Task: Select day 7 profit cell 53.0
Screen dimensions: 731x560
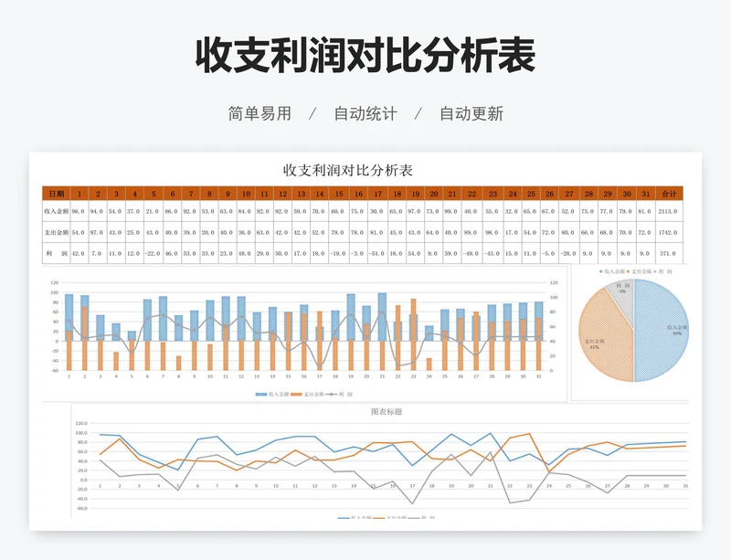Action: [x=191, y=254]
